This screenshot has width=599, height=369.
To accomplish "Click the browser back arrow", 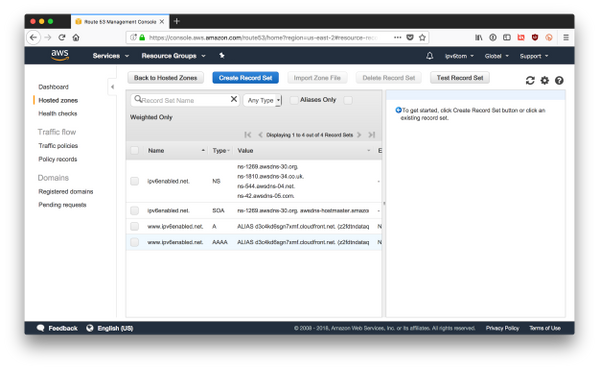I will (x=34, y=37).
